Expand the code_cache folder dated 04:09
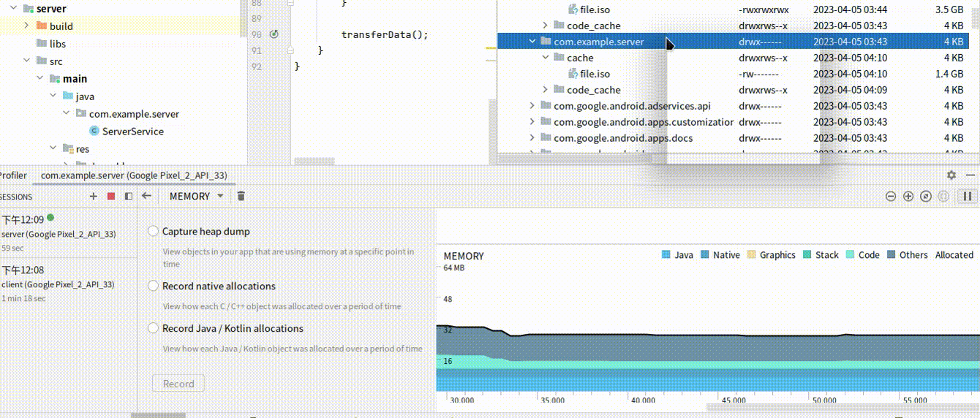The width and height of the screenshot is (980, 418). [545, 90]
